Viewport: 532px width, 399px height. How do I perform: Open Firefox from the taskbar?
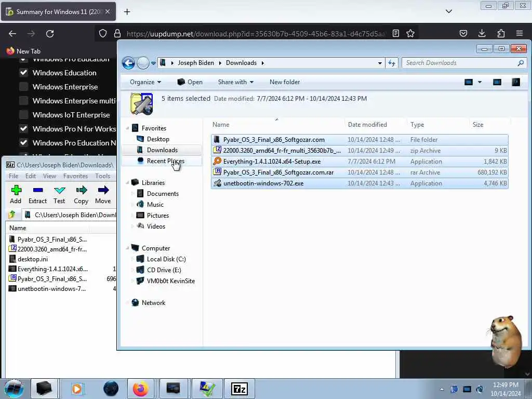point(140,389)
